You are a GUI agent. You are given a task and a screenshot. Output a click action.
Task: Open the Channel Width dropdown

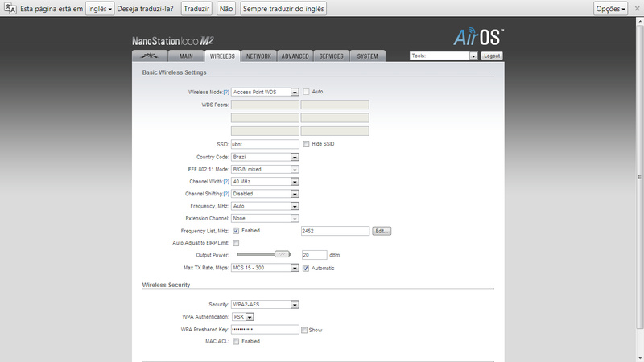265,182
